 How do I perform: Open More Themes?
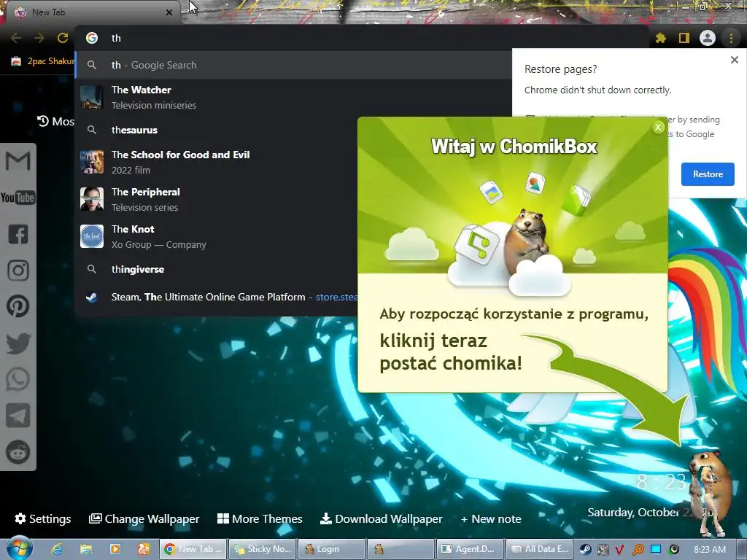(x=260, y=518)
